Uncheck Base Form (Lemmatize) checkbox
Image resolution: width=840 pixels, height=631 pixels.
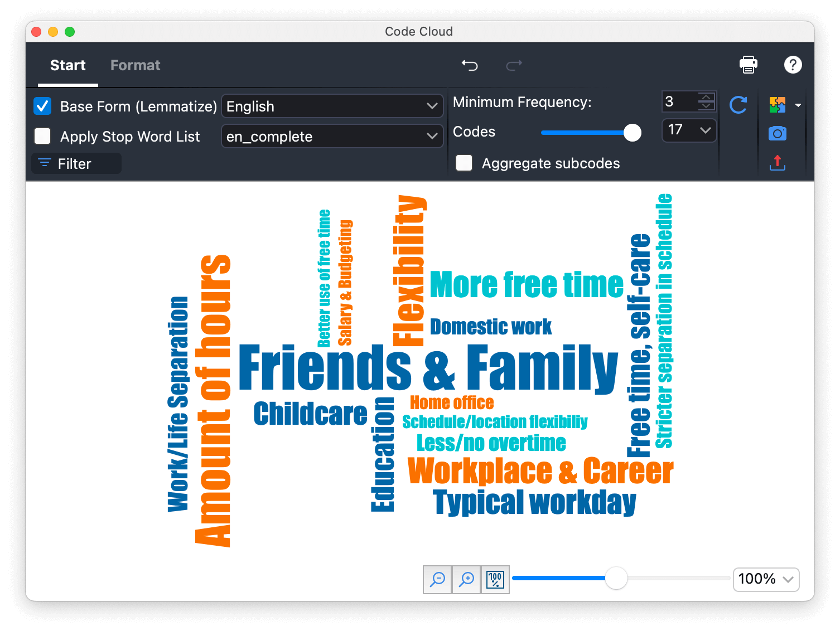pos(43,106)
